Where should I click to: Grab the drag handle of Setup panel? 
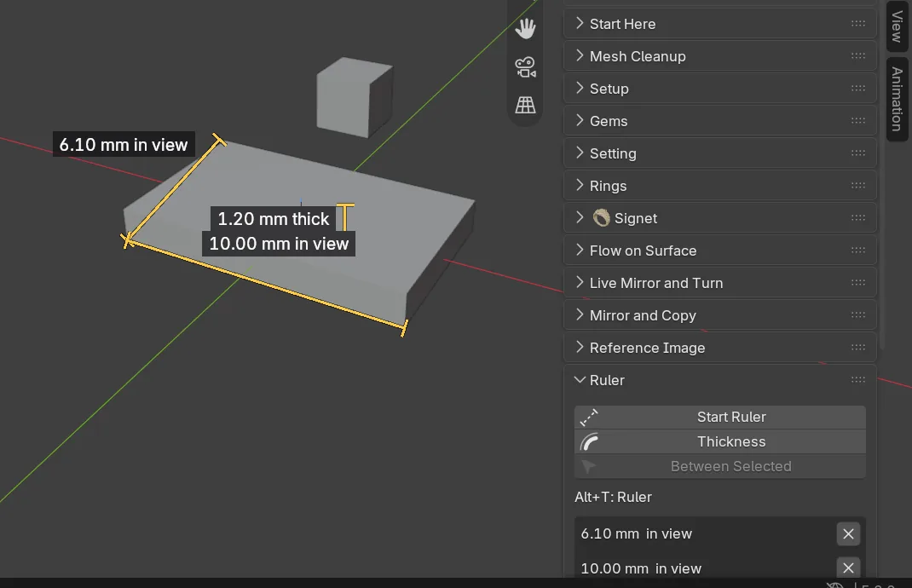(858, 89)
